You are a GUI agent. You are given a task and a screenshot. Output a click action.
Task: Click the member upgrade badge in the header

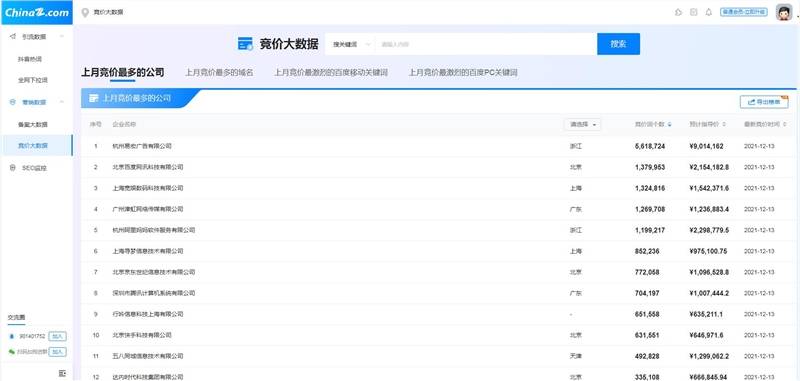[x=743, y=12]
